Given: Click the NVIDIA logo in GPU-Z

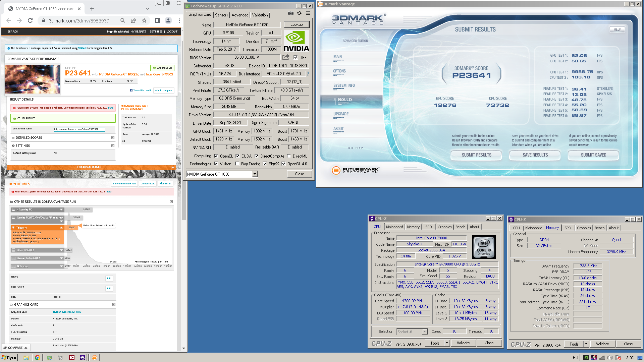Looking at the screenshot, I should point(296,41).
